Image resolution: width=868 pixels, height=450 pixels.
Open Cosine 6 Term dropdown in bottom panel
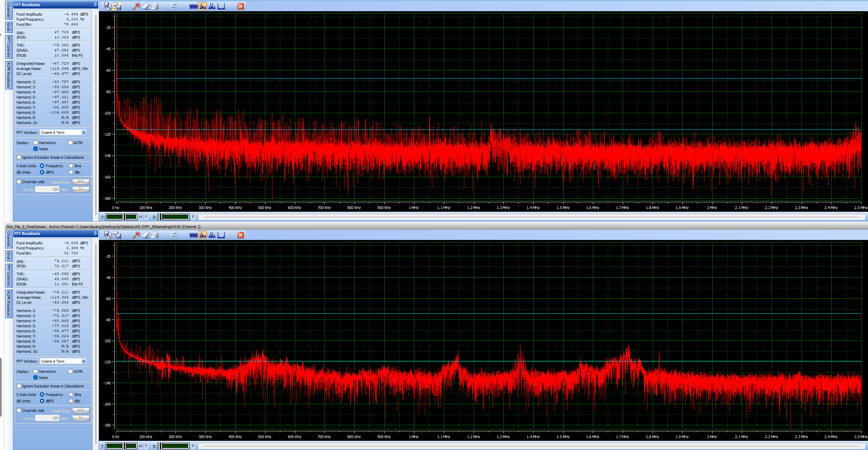tap(84, 361)
